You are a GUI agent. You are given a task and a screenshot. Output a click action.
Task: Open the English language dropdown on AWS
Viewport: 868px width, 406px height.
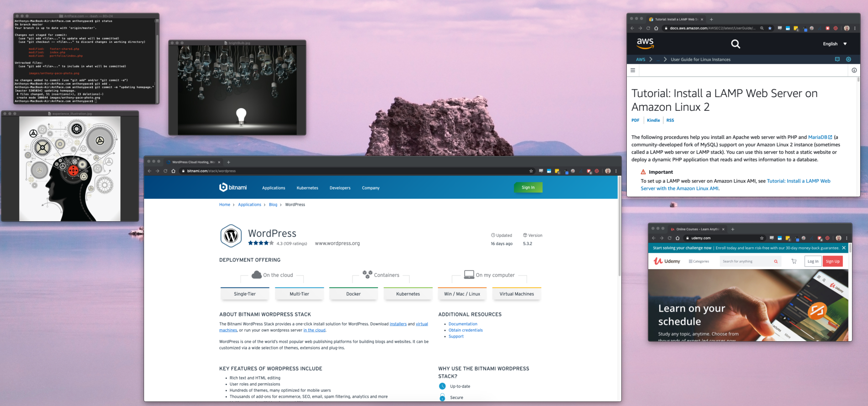pyautogui.click(x=835, y=44)
